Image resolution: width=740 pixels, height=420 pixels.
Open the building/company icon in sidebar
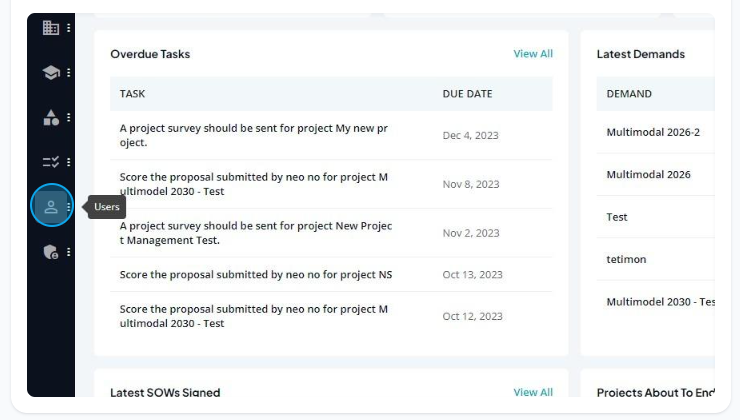(50, 28)
